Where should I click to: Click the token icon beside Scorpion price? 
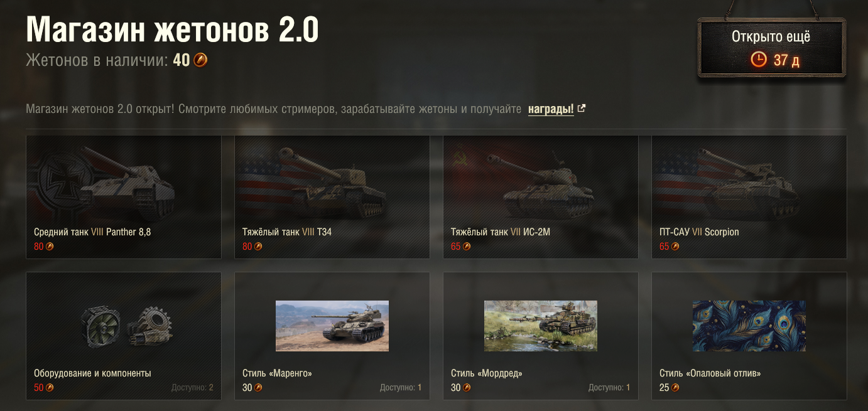click(676, 247)
